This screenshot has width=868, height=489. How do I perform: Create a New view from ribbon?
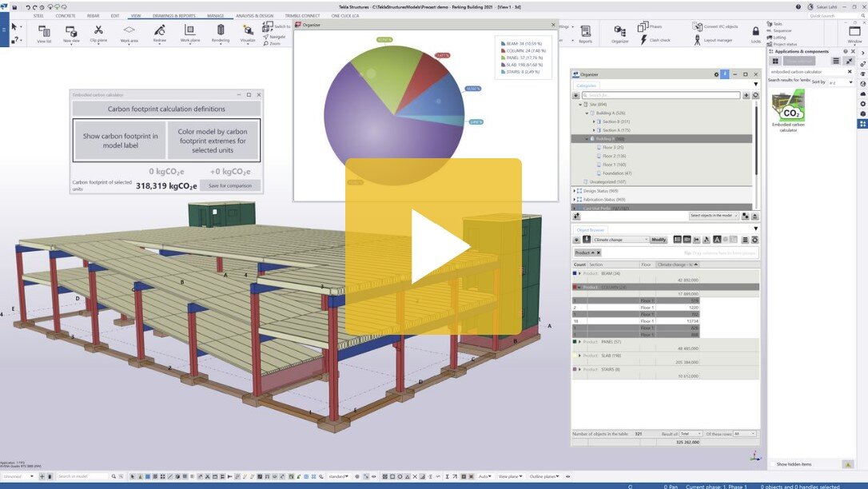pyautogui.click(x=71, y=34)
